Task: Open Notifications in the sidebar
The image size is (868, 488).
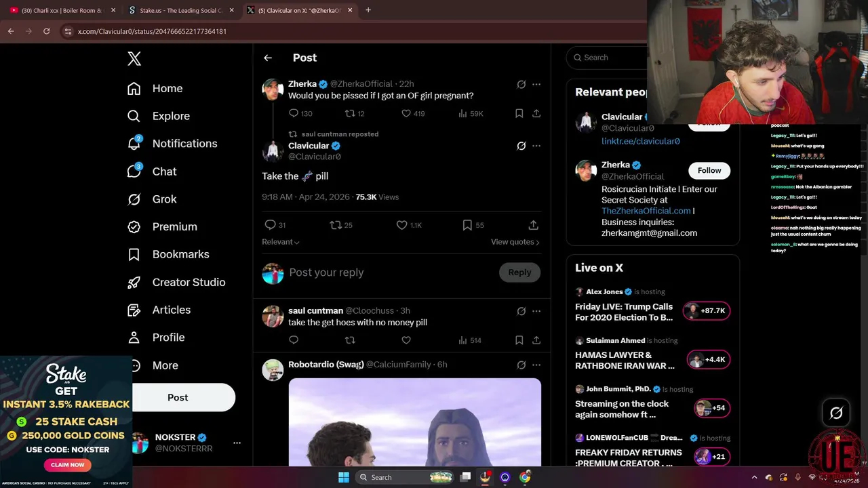Action: point(172,144)
